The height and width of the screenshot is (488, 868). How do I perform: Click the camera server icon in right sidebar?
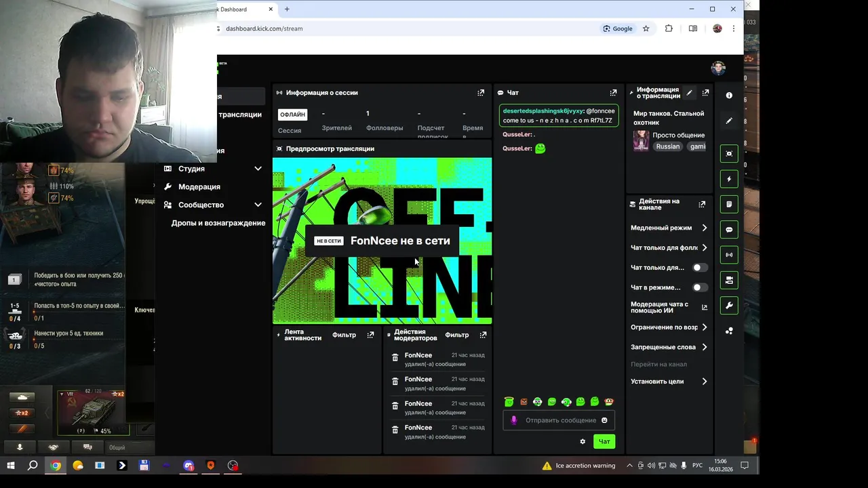(729, 280)
